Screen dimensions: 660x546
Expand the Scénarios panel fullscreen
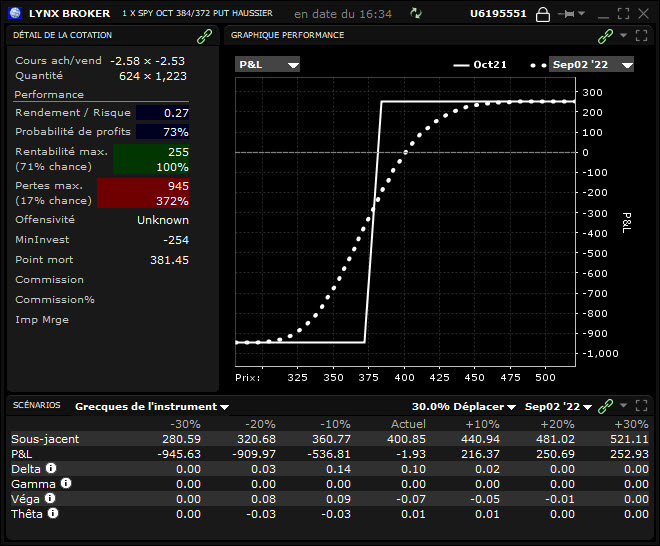click(x=641, y=405)
